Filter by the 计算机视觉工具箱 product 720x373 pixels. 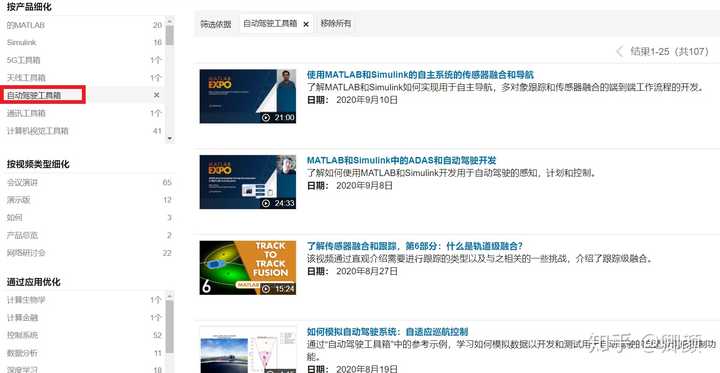point(38,131)
